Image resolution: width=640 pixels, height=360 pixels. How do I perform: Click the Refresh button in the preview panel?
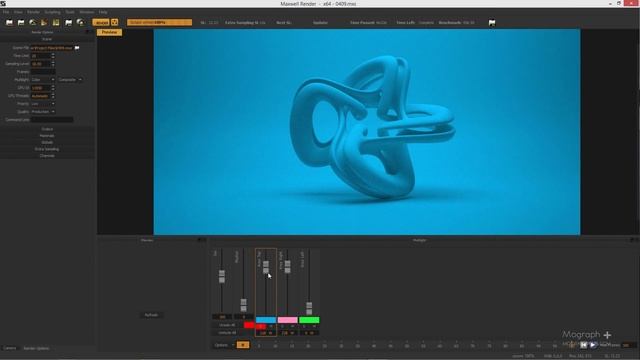coord(151,315)
